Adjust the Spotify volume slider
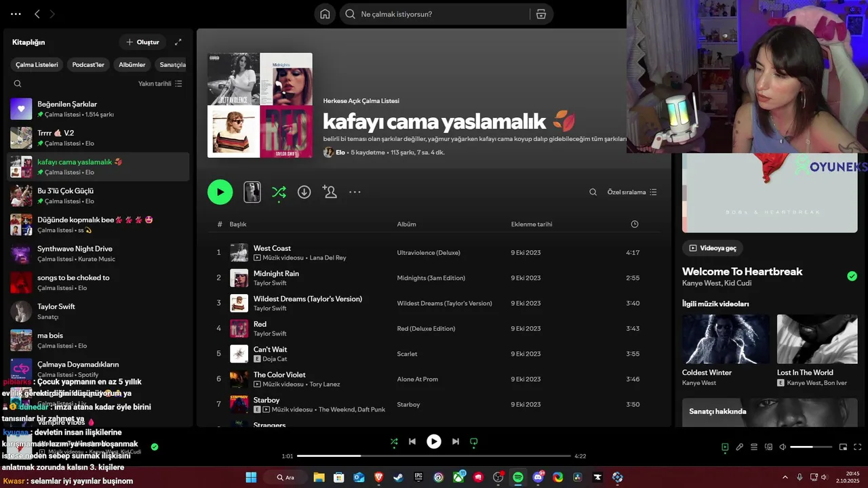Screen dimensions: 868x488 click(x=811, y=447)
